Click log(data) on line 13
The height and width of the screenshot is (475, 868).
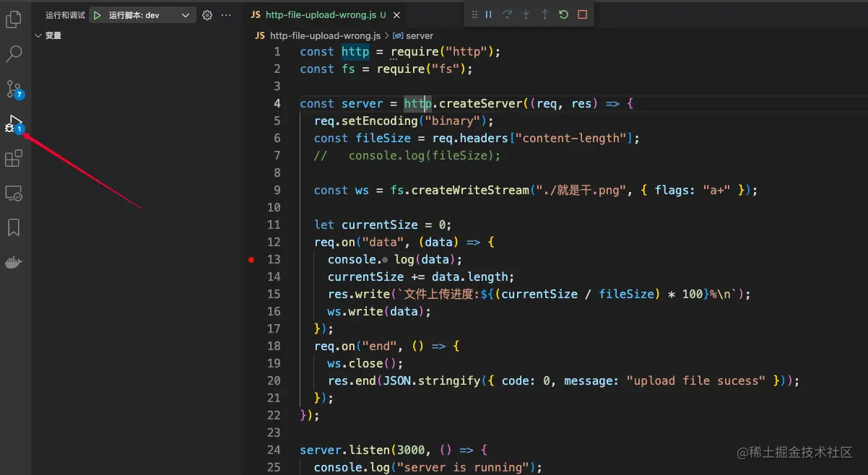(425, 259)
